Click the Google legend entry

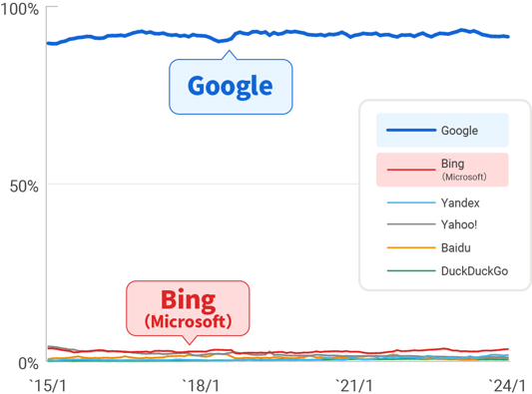(442, 131)
